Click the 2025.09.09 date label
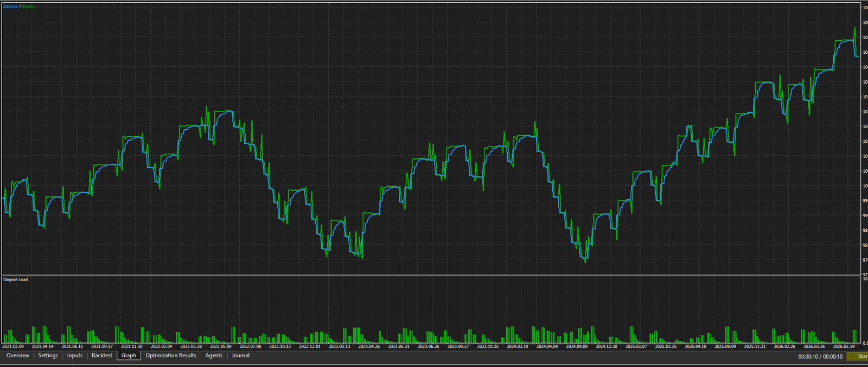The width and height of the screenshot is (868, 367). point(725,346)
